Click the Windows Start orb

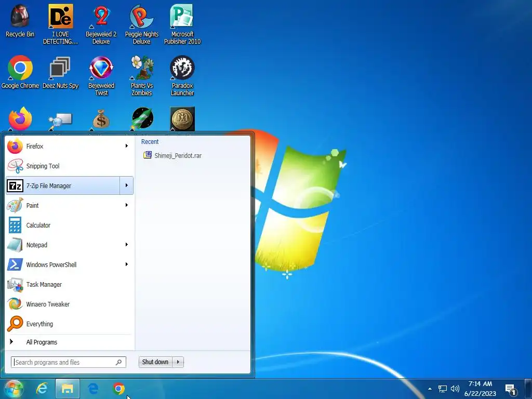click(x=14, y=389)
